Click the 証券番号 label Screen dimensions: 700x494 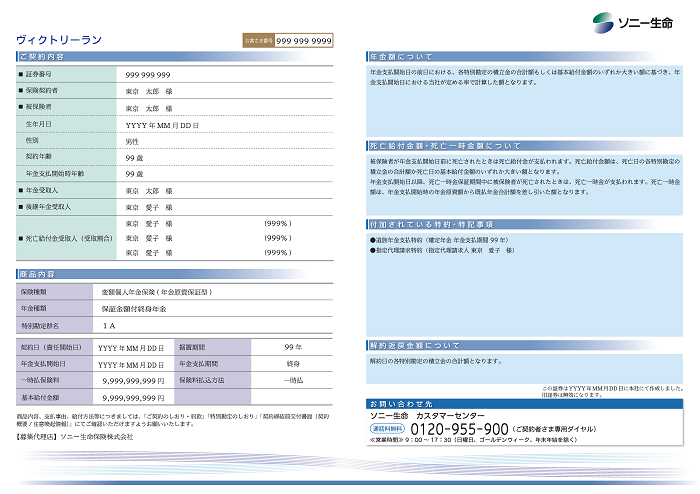point(38,74)
